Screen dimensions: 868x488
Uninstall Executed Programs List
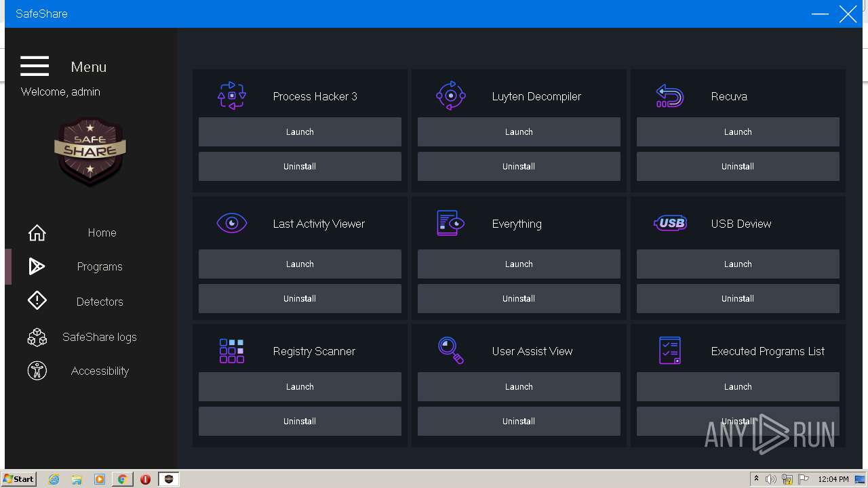738,421
